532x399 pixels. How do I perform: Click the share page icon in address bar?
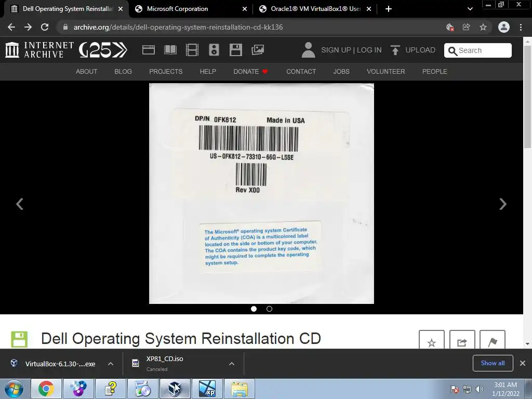467,27
